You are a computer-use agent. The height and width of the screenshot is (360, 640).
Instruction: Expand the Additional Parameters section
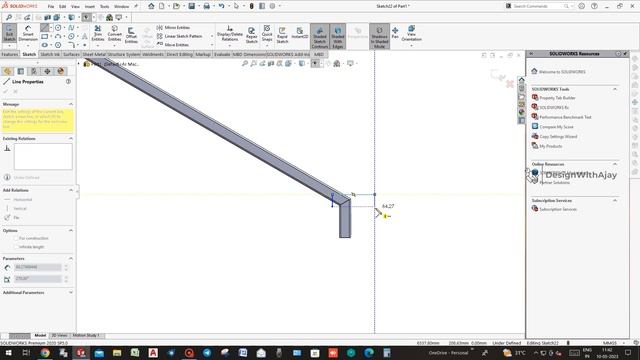click(x=71, y=293)
